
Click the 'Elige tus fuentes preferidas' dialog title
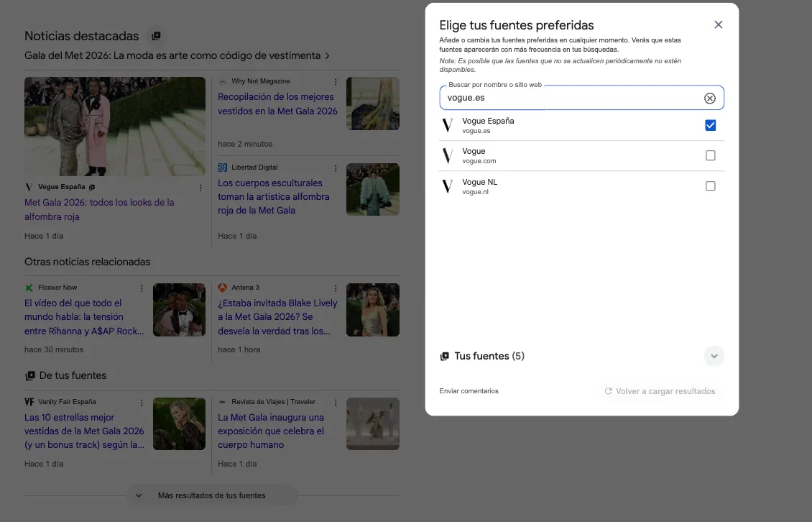pyautogui.click(x=517, y=25)
